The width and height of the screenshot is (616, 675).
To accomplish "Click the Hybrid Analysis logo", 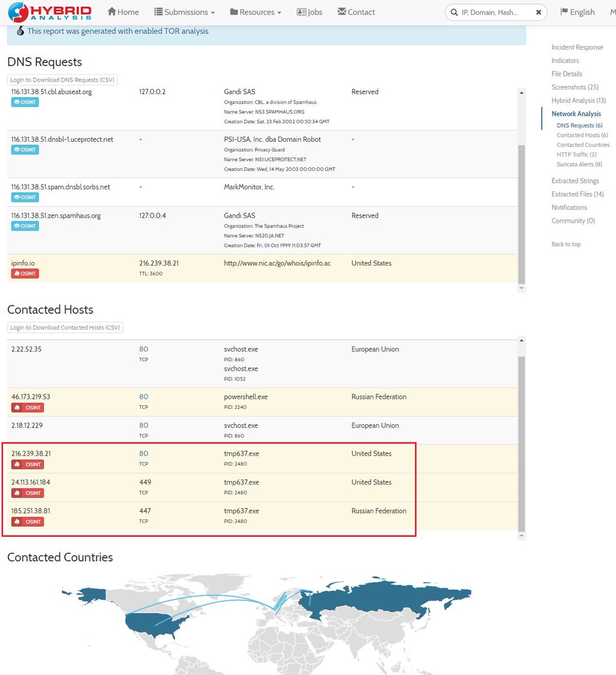I will click(50, 12).
